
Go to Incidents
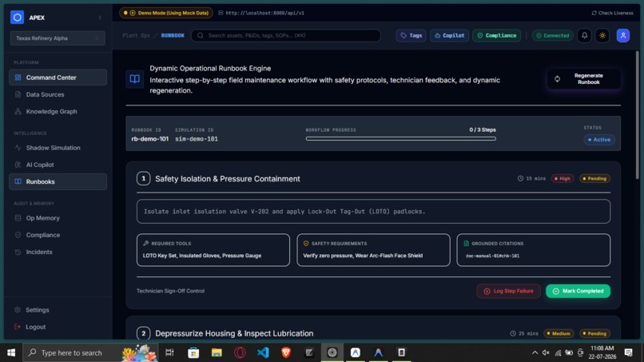click(58, 252)
